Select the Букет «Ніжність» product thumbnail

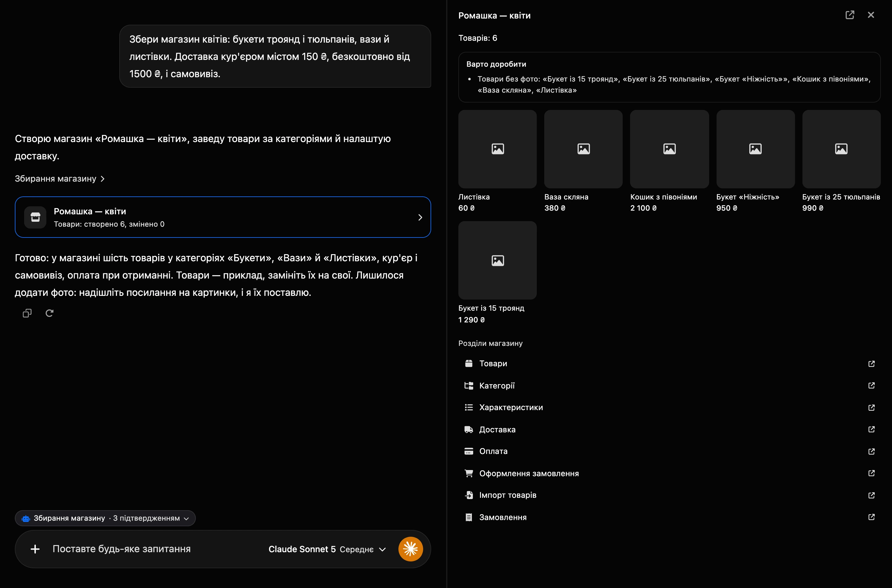pos(755,149)
